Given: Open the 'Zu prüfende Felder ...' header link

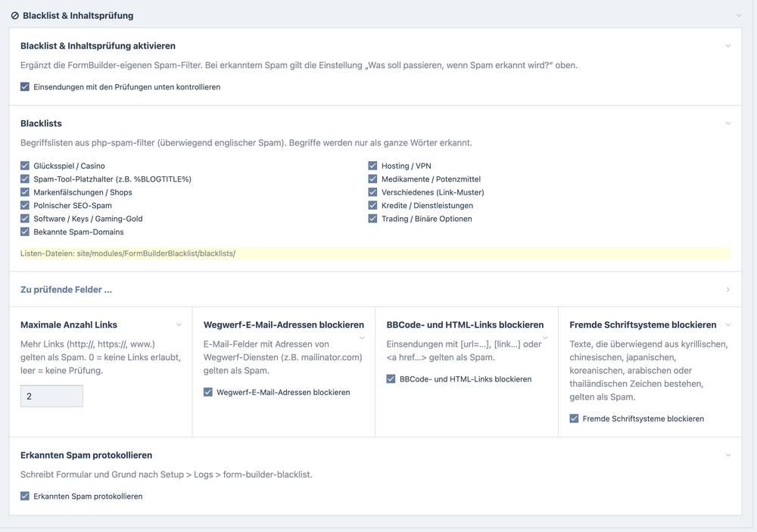Looking at the screenshot, I should (66, 290).
